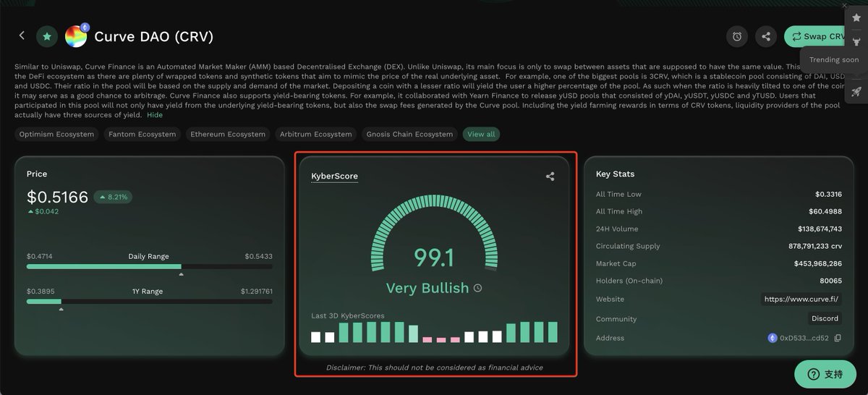The width and height of the screenshot is (868, 395).
Task: Open the https://www.curve.fi/ website link
Action: point(801,299)
